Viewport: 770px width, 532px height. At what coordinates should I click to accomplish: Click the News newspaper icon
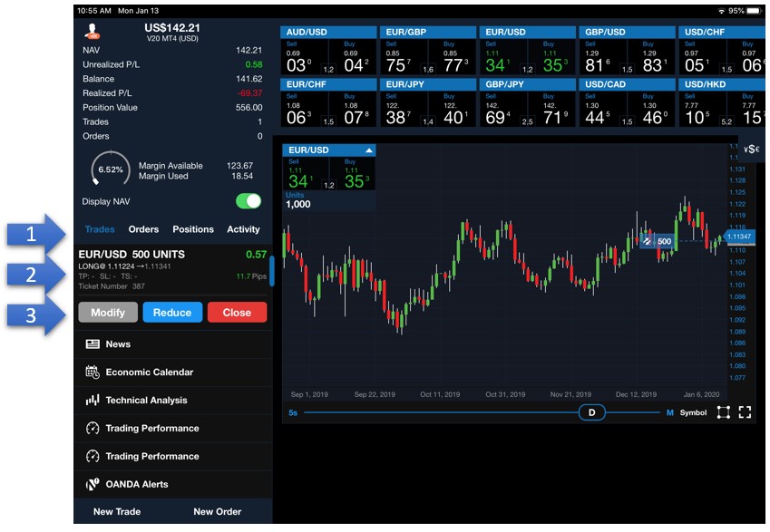click(x=93, y=344)
